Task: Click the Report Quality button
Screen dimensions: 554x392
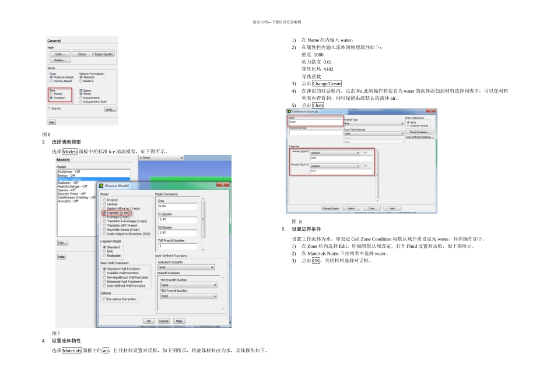Action: [104, 54]
